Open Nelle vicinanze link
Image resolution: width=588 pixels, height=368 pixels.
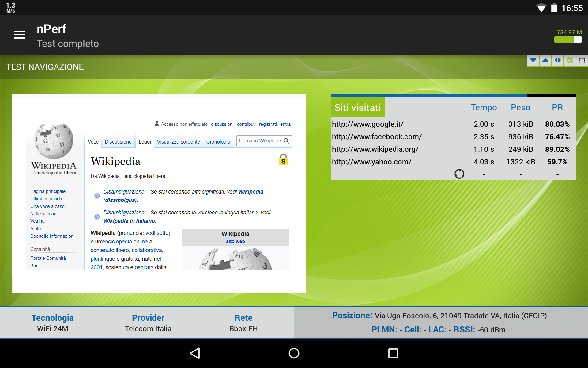[x=46, y=214]
